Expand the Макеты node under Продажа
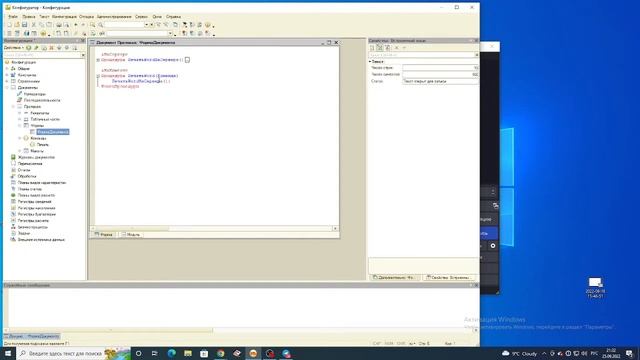Image resolution: width=640 pixels, height=360 pixels. pyautogui.click(x=20, y=151)
